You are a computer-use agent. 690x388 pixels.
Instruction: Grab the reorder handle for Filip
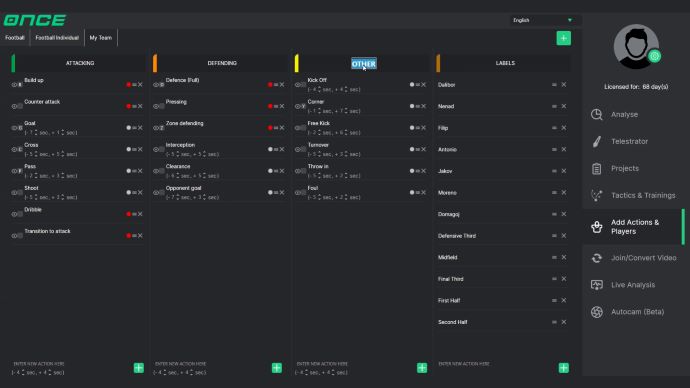click(554, 128)
